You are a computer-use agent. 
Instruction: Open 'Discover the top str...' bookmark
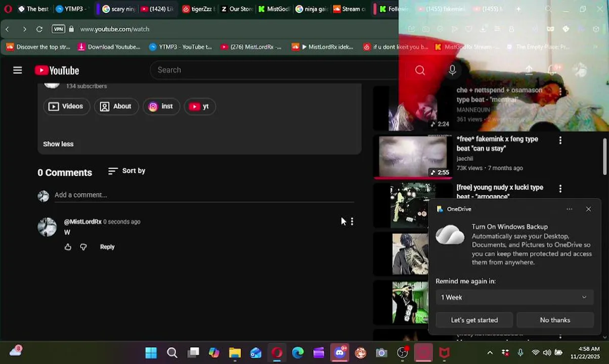coord(38,47)
